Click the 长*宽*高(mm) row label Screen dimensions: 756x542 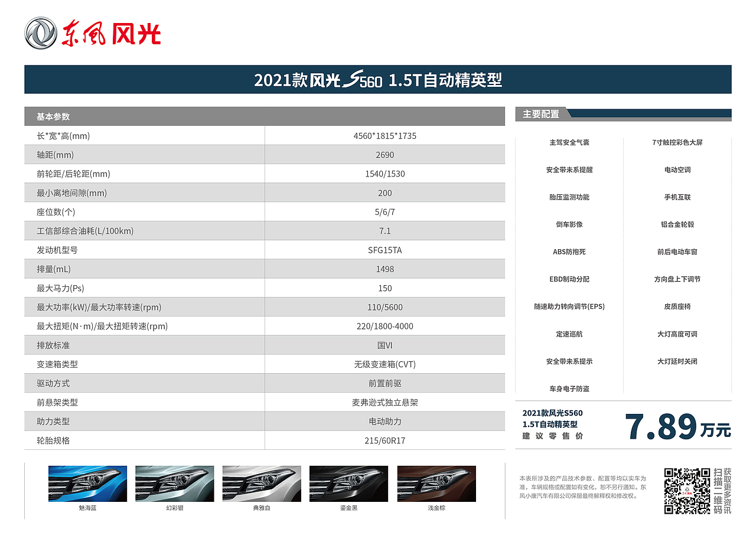63,136
